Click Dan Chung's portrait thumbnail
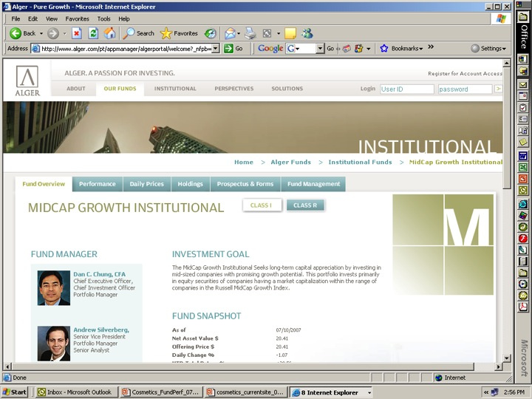This screenshot has width=532, height=399. click(54, 288)
